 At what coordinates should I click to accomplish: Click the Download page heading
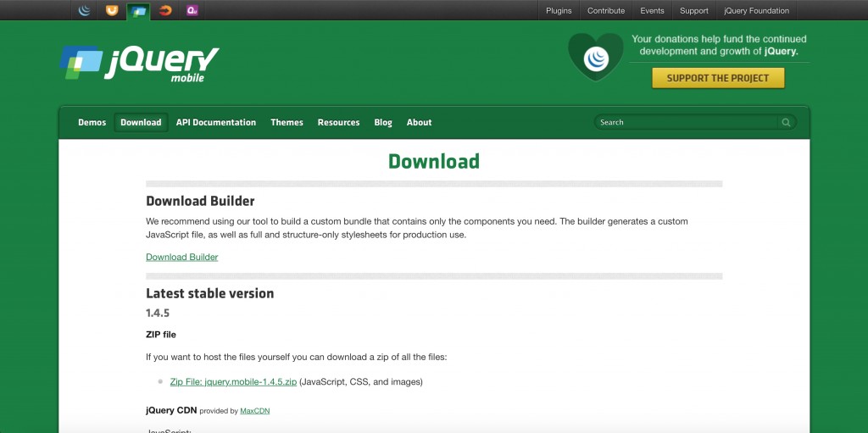(434, 161)
